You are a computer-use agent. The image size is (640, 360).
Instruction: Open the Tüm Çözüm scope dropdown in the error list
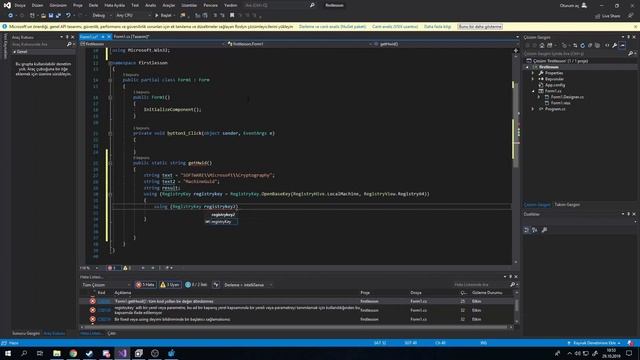(106, 284)
